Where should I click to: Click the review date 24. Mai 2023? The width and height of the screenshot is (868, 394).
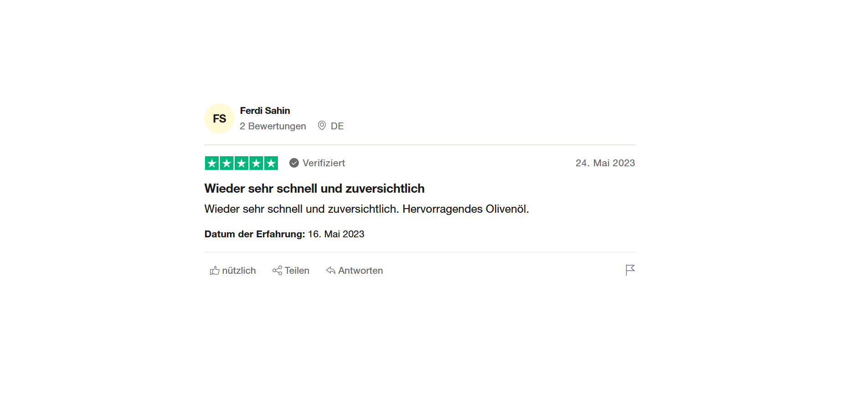click(605, 163)
